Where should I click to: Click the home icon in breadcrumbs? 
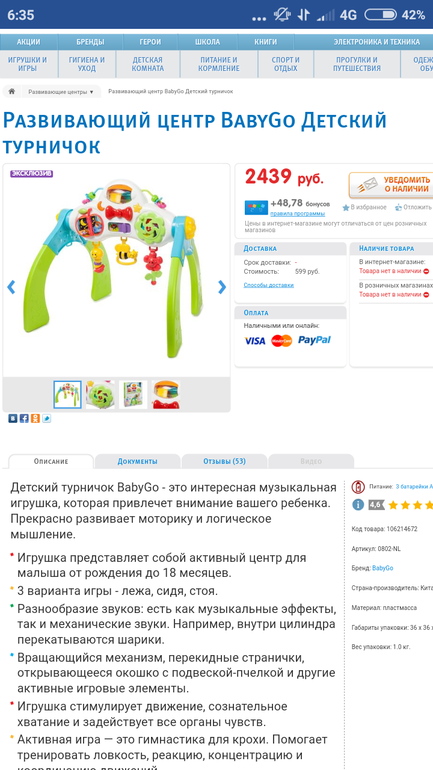click(11, 92)
